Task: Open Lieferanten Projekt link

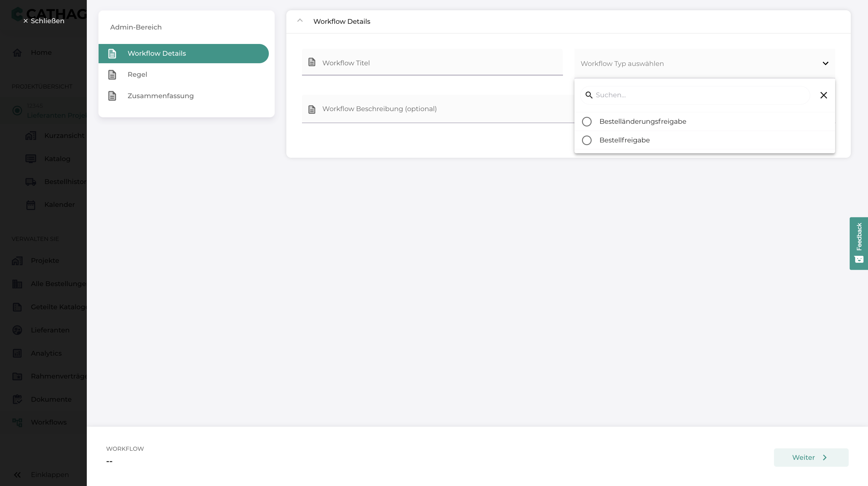Action: point(57,115)
